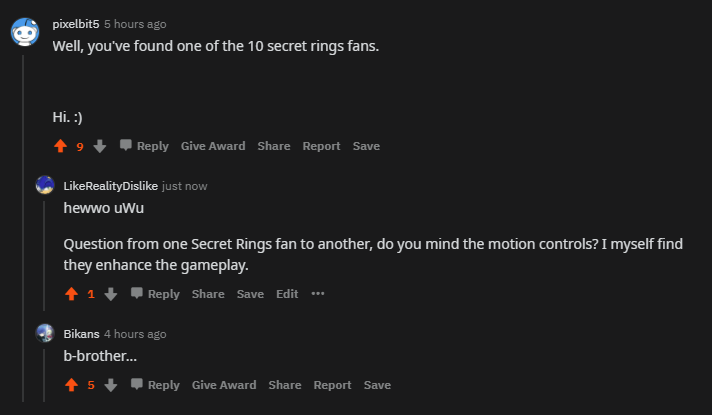
Task: Downvote pixelbit5's secret rings comment
Action: 99,146
